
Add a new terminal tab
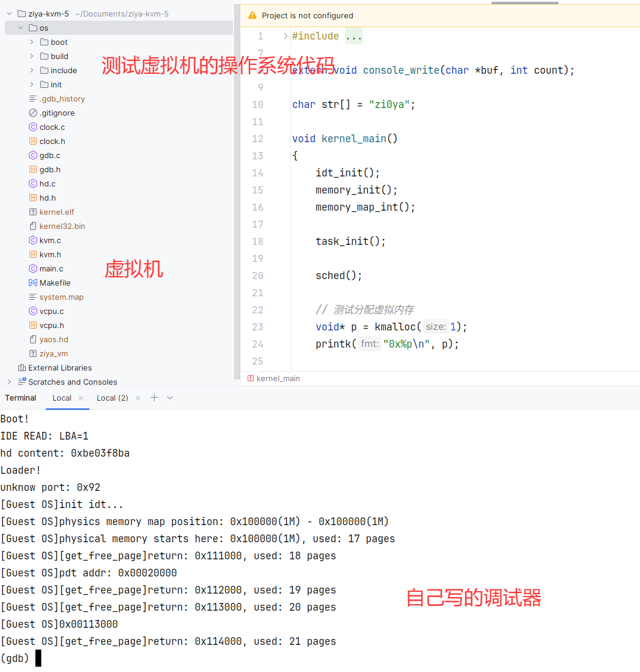point(154,398)
